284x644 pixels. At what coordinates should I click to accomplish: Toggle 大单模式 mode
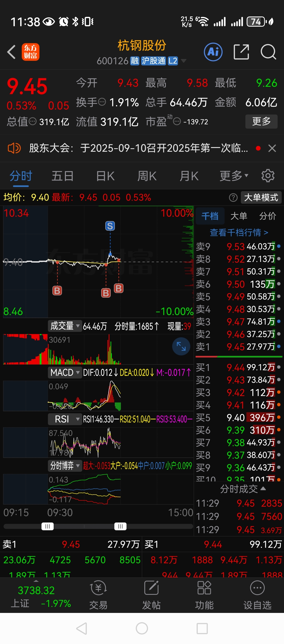(261, 197)
